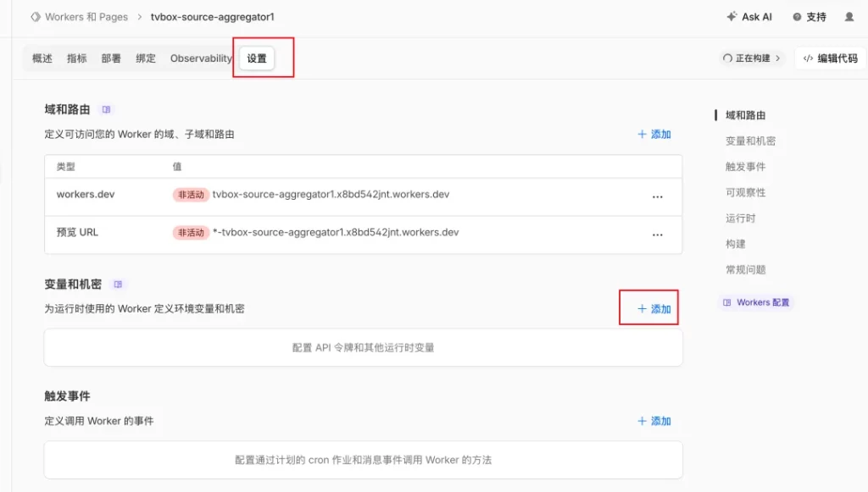The height and width of the screenshot is (492, 868).
Task: Open the 支持 help icon
Action: pos(797,17)
